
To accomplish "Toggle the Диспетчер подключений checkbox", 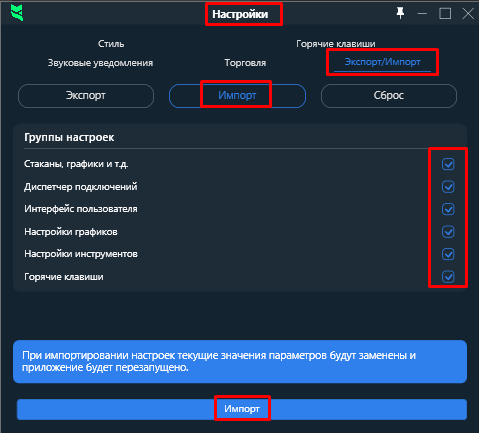I will 448,187.
